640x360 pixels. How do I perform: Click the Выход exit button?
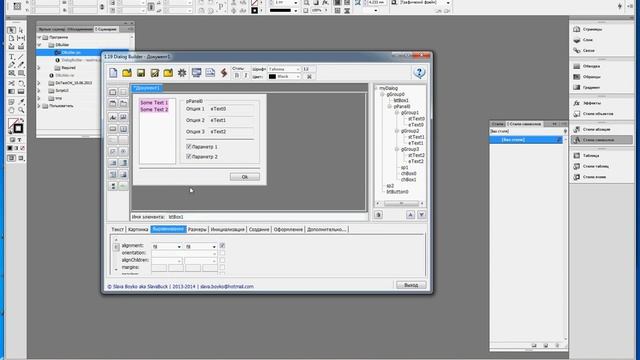[x=411, y=285]
